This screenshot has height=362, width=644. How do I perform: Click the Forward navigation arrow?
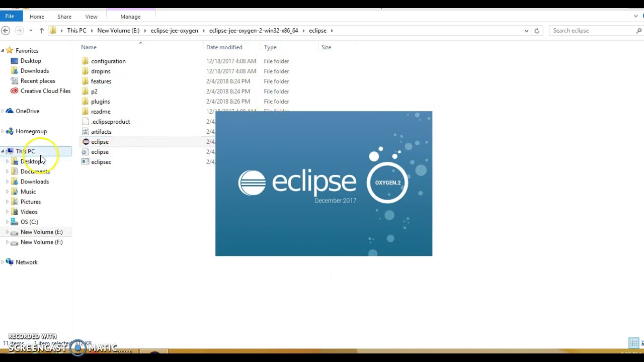tap(19, 31)
